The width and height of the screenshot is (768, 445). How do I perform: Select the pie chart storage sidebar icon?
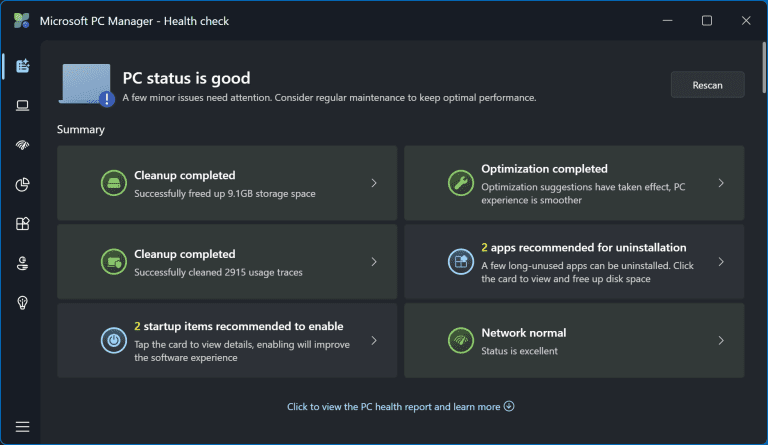click(22, 184)
